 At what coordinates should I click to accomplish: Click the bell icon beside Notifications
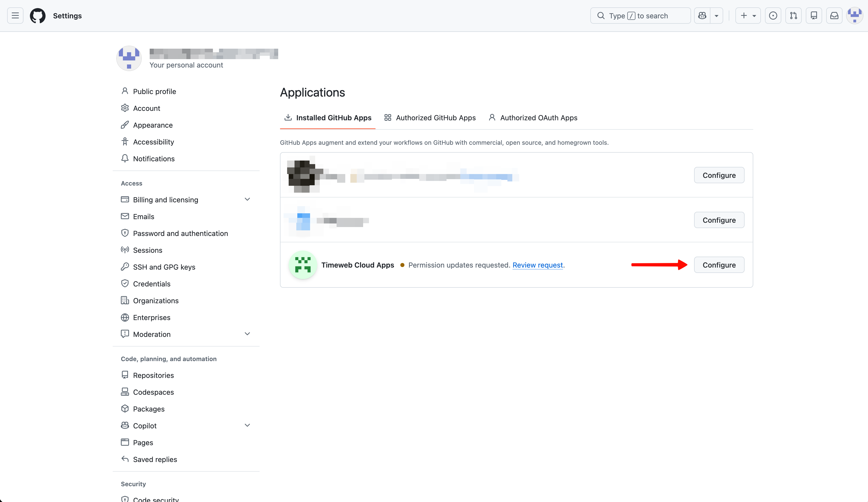(x=125, y=158)
